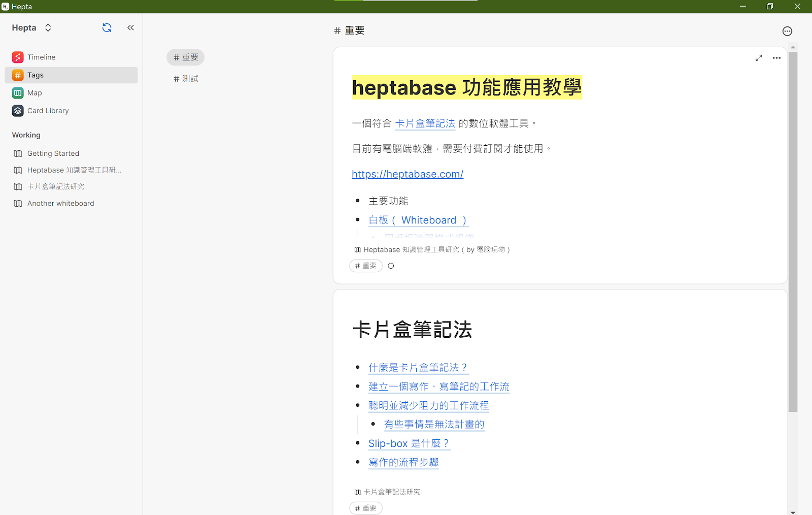Open Card Library
Viewport: 812px width, 515px height.
click(x=71, y=110)
